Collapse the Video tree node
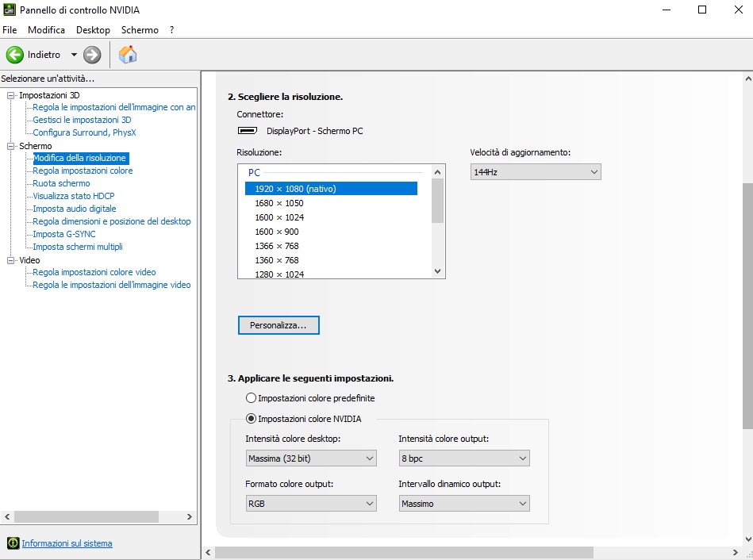753x560 pixels. tap(10, 260)
